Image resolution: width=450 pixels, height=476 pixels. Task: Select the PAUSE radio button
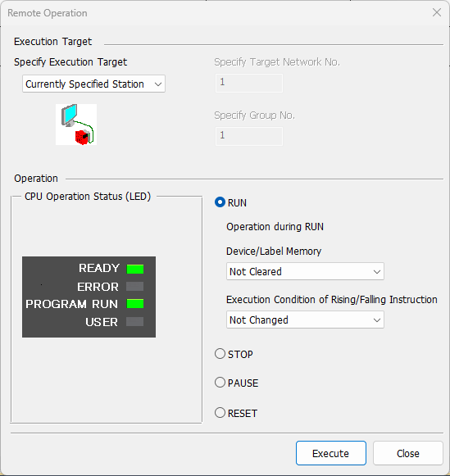[220, 383]
